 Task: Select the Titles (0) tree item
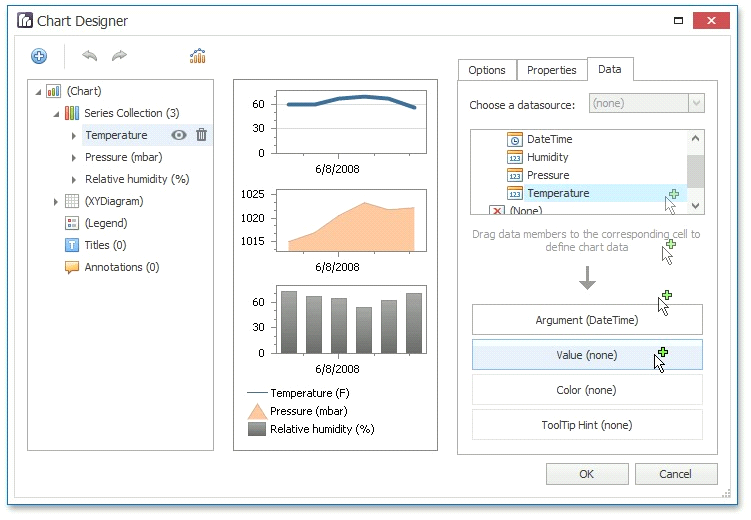point(105,245)
